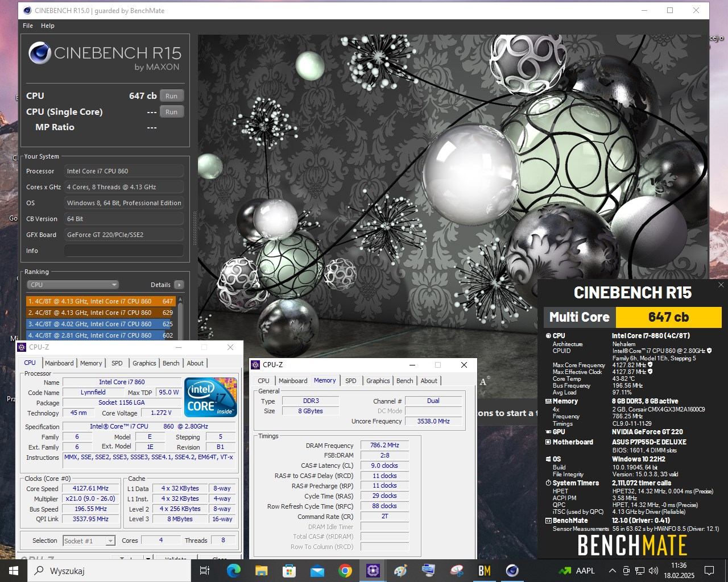The height and width of the screenshot is (582, 728).
Task: Click the ranking Details arrow button
Action: click(179, 285)
